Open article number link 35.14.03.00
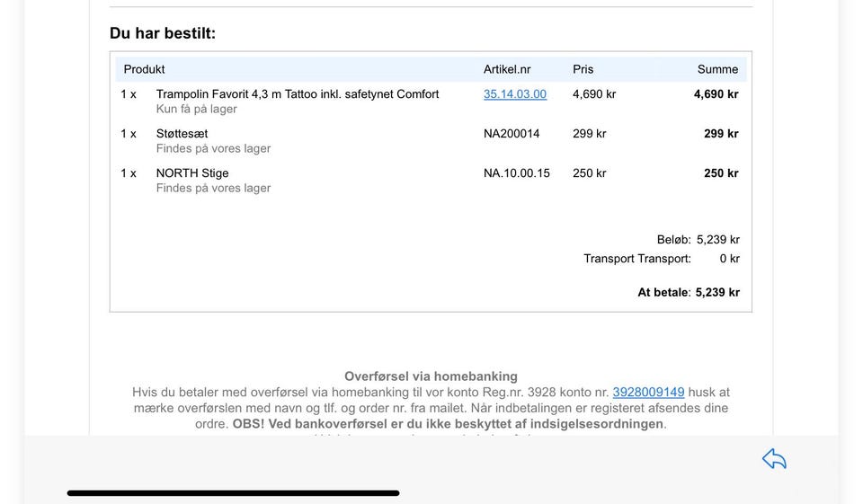 pyautogui.click(x=514, y=94)
